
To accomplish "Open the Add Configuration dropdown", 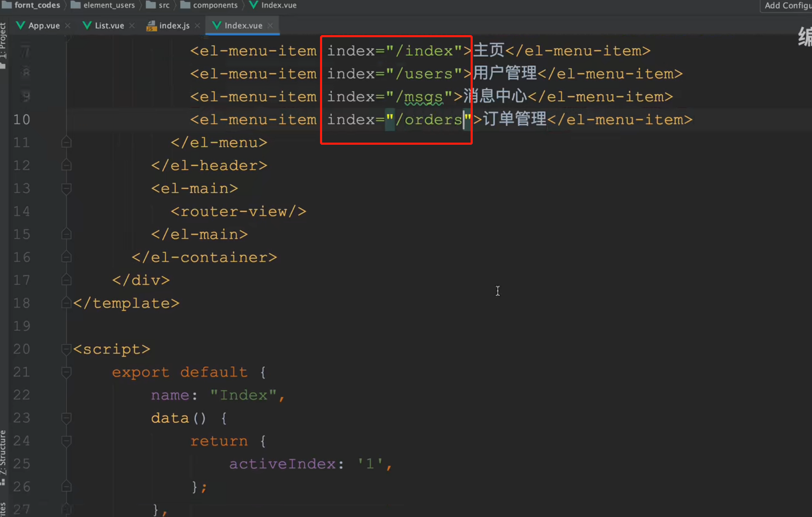I will point(786,5).
